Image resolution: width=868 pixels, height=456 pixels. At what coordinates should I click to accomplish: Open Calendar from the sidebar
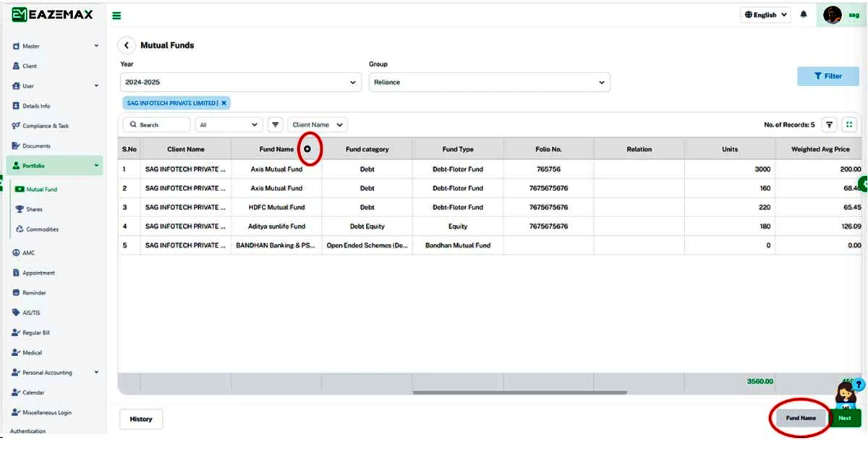click(33, 392)
